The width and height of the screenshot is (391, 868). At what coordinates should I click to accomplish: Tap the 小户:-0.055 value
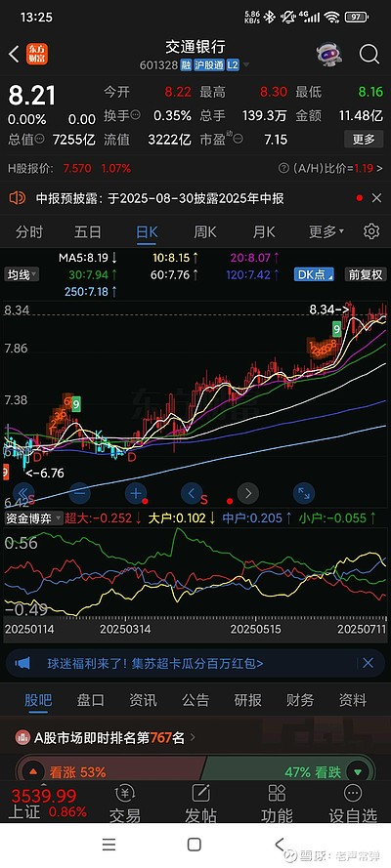(337, 518)
